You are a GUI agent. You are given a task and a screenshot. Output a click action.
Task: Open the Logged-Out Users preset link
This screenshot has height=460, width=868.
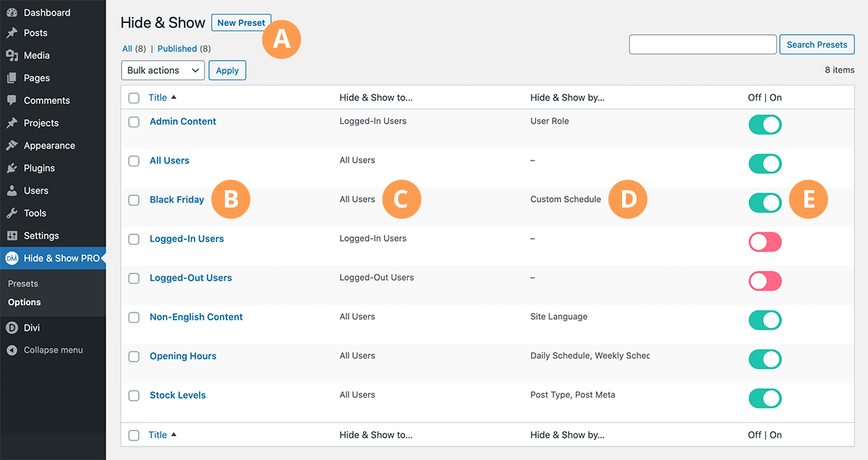click(x=191, y=278)
